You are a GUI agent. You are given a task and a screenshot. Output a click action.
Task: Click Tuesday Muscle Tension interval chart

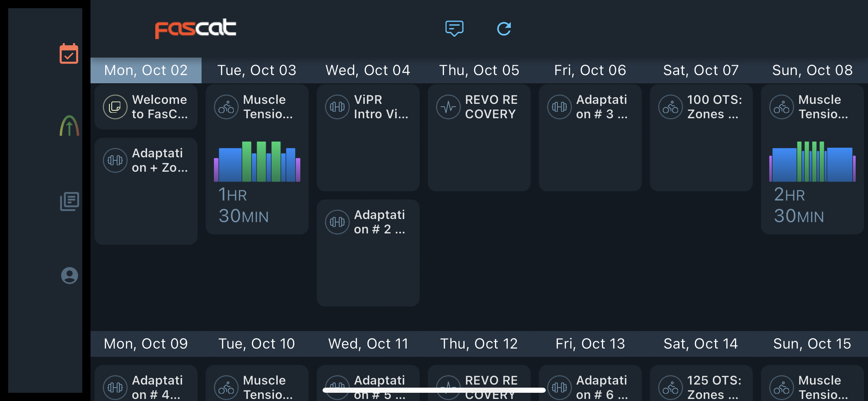click(x=257, y=161)
